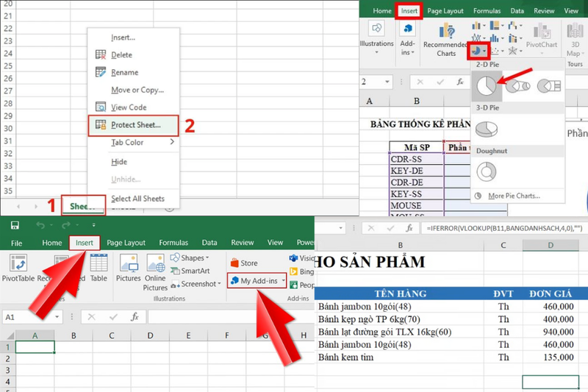The image size is (588, 392).
Task: Open the Insert Combo Chart icon
Action: tap(514, 38)
